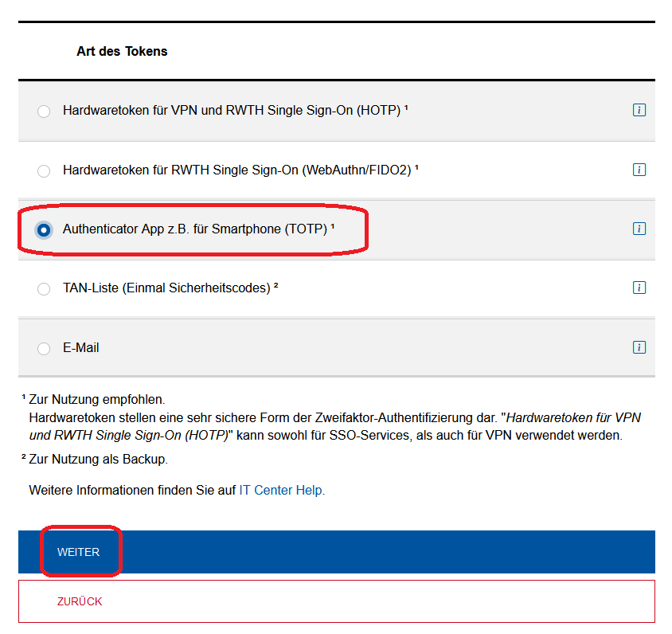Screen dimensions: 672x634
Task: Choose the TAN-Liste radio button
Action: pyautogui.click(x=44, y=288)
